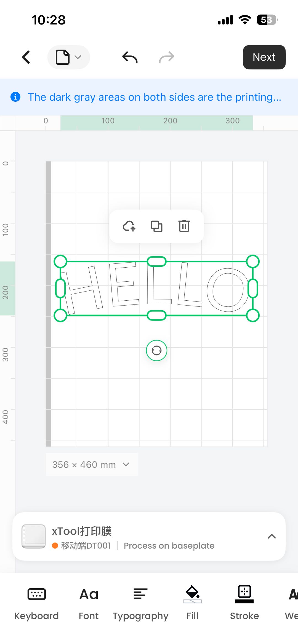
Task: Duplicate the selected HELLO text
Action: click(x=156, y=226)
